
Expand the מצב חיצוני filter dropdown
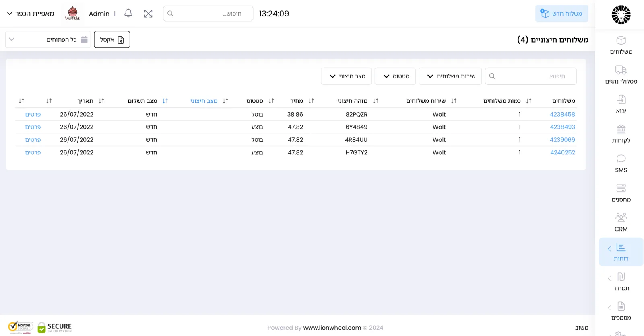(346, 76)
